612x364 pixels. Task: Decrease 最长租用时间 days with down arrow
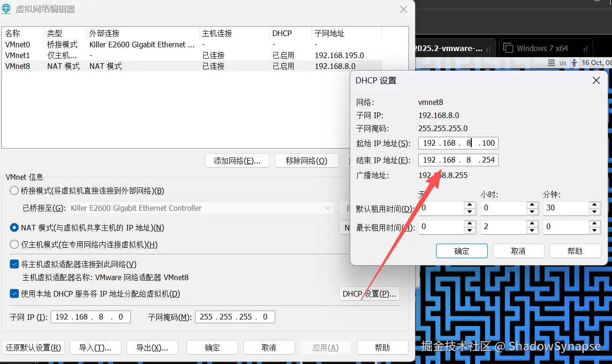(x=470, y=230)
